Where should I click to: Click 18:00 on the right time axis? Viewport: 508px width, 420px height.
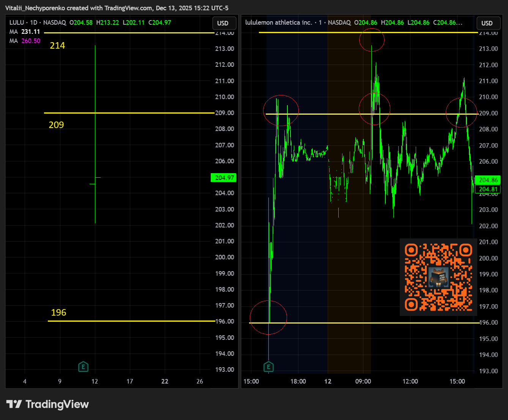point(298,381)
